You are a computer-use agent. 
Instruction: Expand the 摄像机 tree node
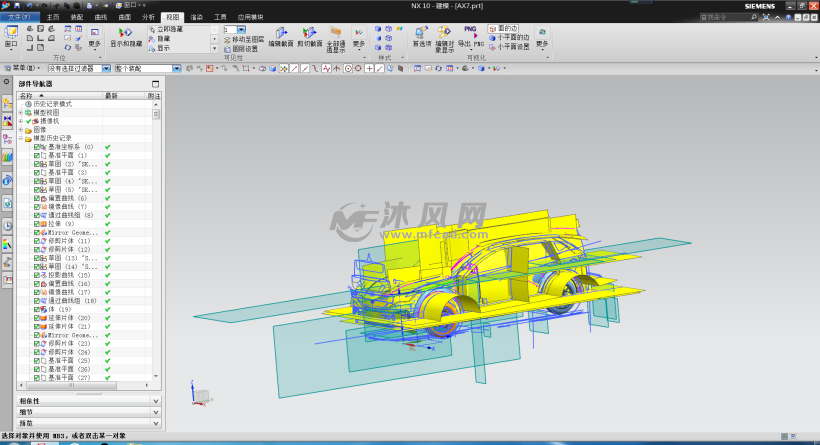click(x=21, y=121)
